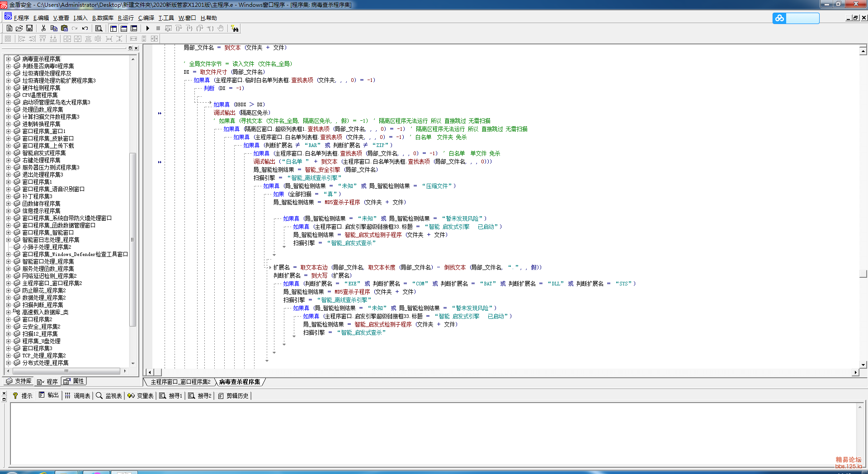Open the E.编辑 menu
Screen dimensions: 868x474
tap(41, 18)
